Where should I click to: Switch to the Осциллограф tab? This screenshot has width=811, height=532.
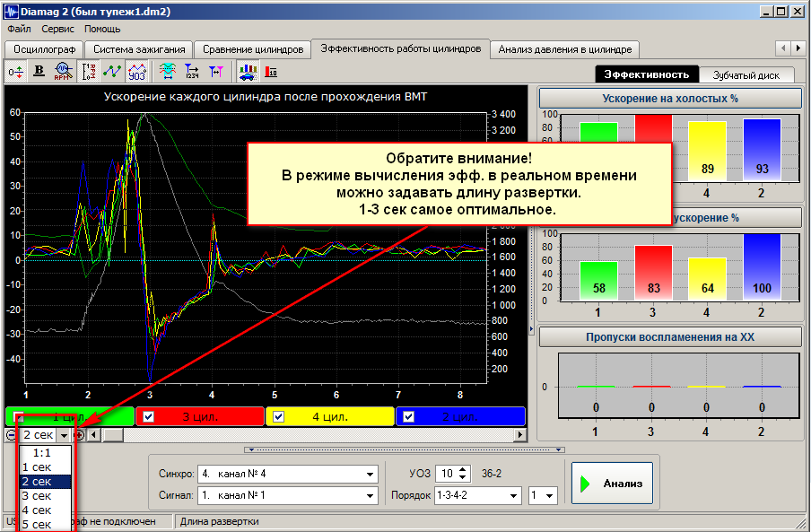(x=45, y=49)
